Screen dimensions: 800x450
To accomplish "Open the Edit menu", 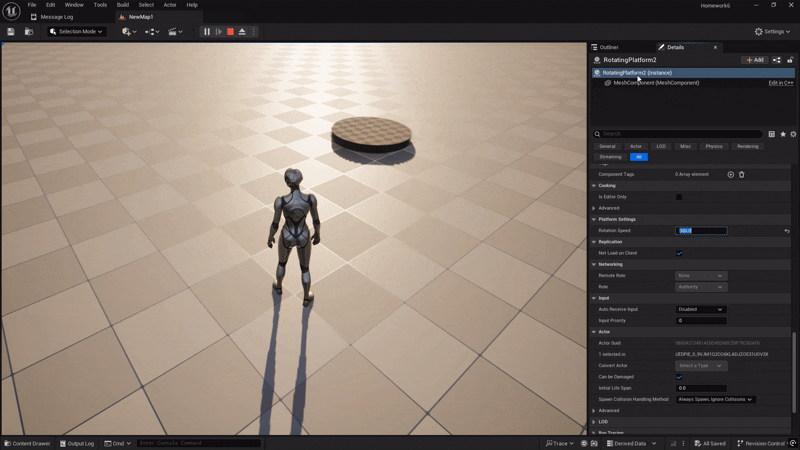I will pos(51,5).
